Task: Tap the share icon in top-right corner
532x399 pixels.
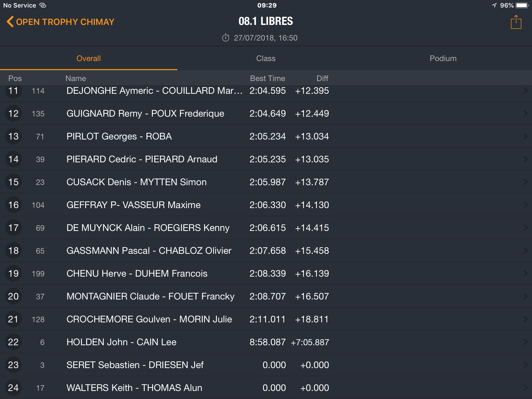Action: coord(516,22)
